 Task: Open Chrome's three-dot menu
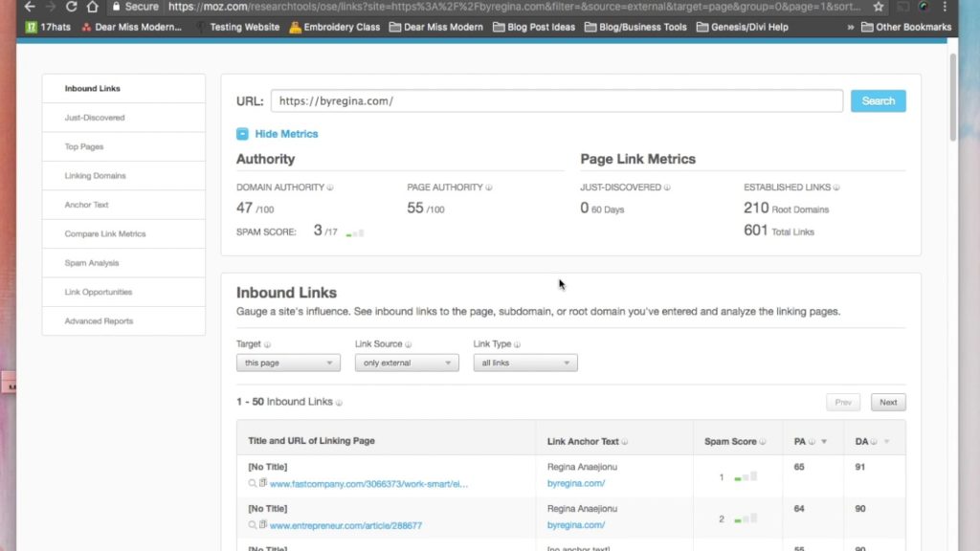945,7
